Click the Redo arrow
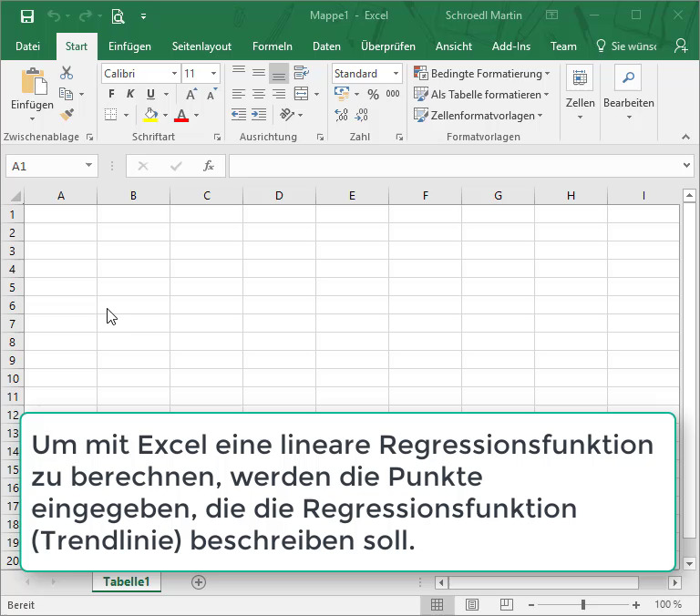The height and width of the screenshot is (616, 700). click(x=86, y=16)
